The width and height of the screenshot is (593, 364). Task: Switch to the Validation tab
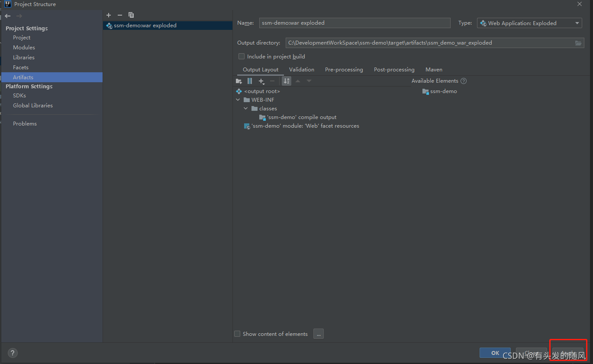(302, 69)
